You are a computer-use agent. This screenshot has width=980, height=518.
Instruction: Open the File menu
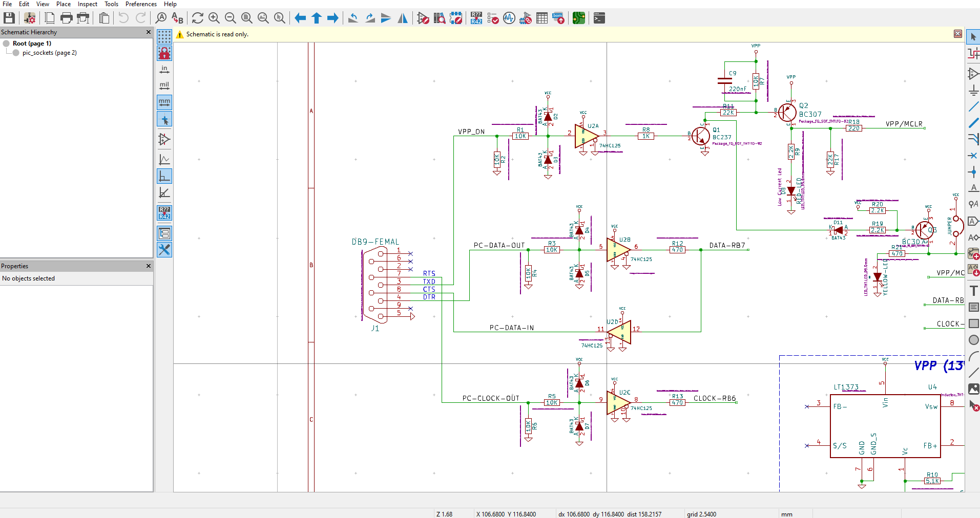tap(7, 4)
